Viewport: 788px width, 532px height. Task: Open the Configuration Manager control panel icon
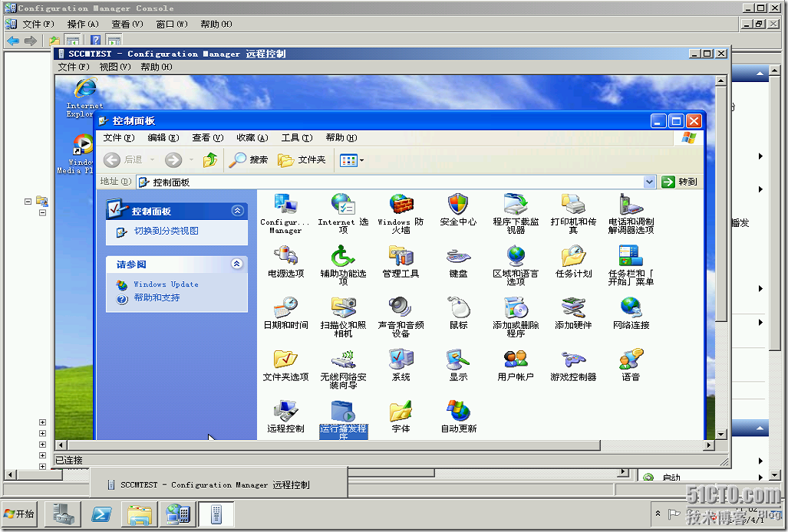click(285, 214)
